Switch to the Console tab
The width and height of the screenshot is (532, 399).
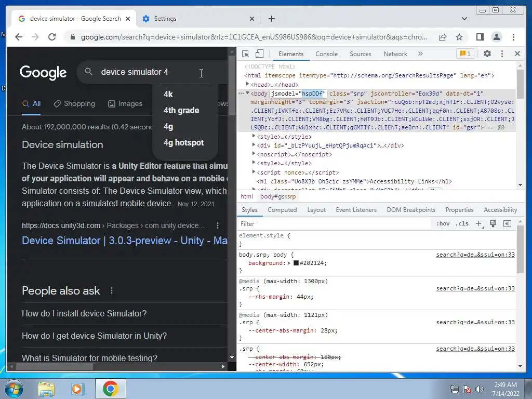[x=326, y=54]
